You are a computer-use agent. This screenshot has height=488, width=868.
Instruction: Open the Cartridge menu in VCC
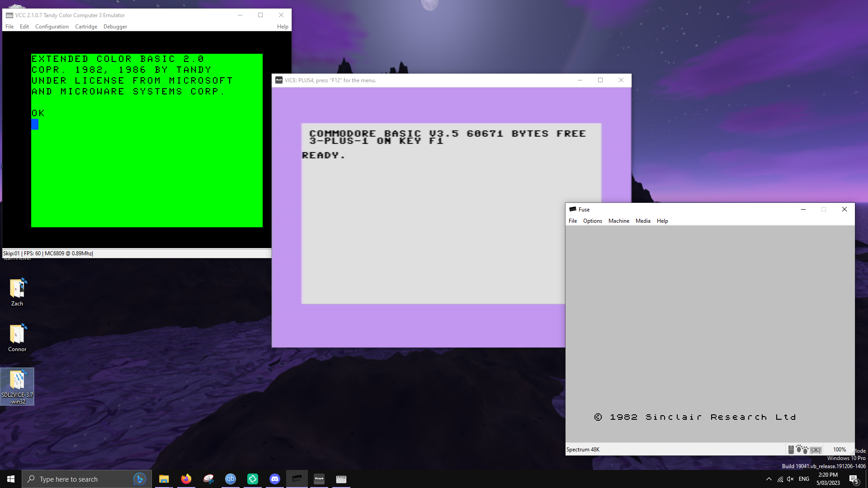click(86, 27)
